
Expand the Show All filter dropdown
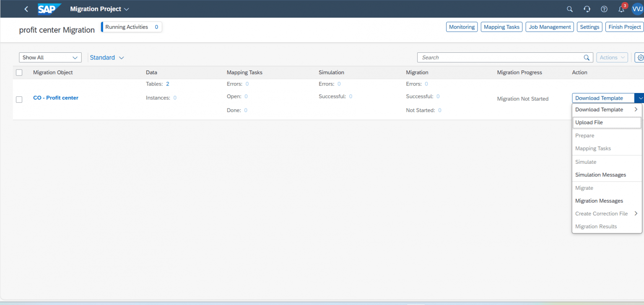pyautogui.click(x=50, y=57)
